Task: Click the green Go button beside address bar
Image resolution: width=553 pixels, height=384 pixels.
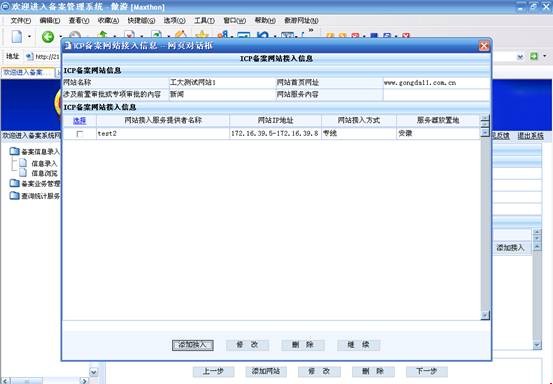Action: coord(534,56)
